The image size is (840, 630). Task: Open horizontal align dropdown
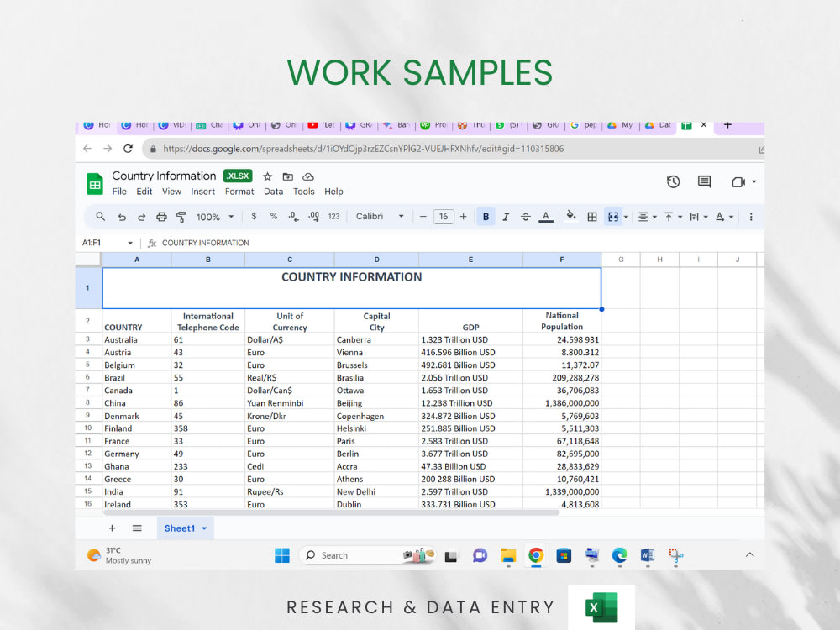[647, 217]
